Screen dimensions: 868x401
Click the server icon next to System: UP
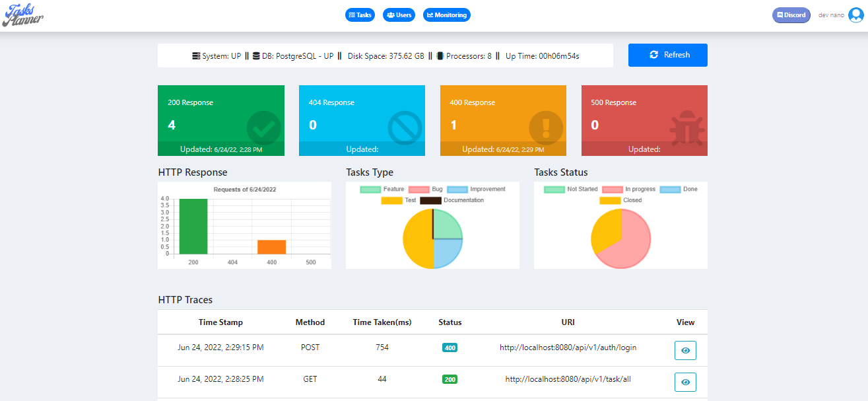click(196, 55)
